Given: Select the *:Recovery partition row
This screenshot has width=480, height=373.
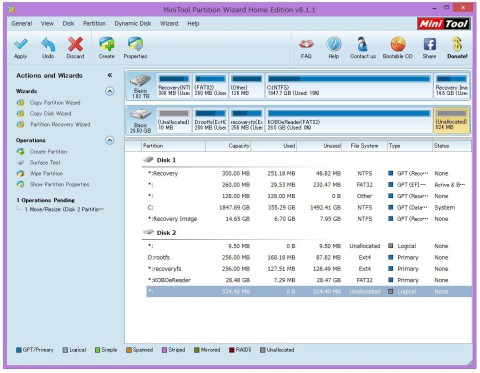Looking at the screenshot, I should pos(309,174).
